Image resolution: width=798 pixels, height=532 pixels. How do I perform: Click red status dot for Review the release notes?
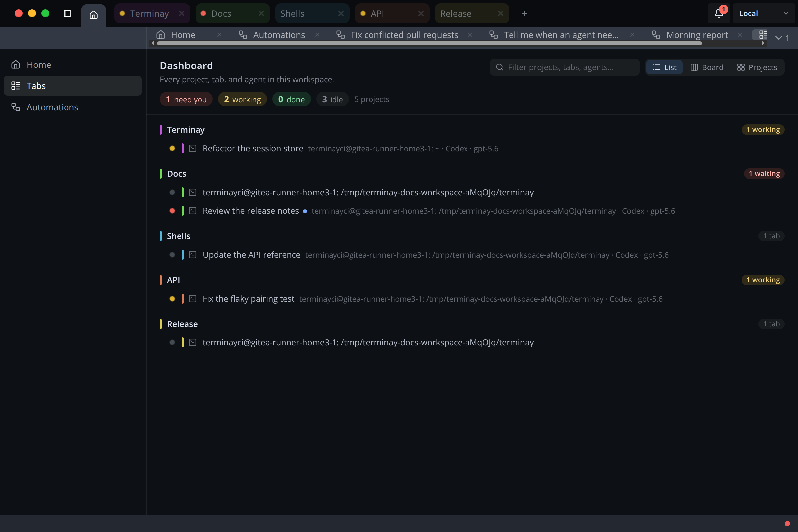point(172,211)
